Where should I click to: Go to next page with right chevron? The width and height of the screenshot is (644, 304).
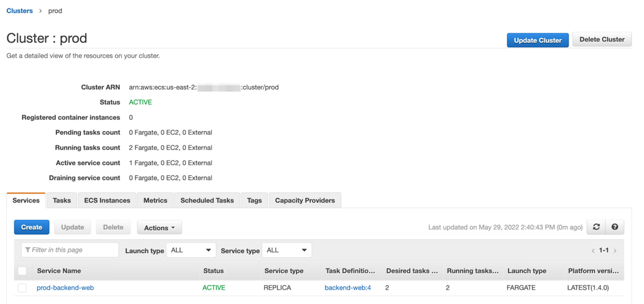coord(615,250)
